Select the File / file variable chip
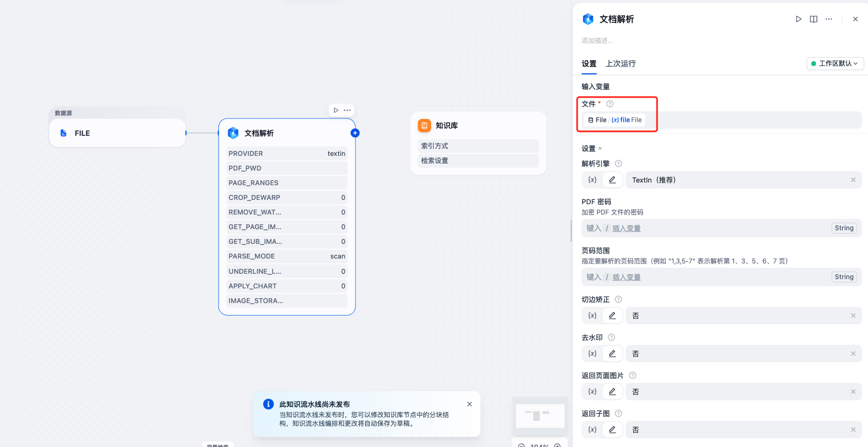Screen dimensions: 868x447 pyautogui.click(x=615, y=120)
